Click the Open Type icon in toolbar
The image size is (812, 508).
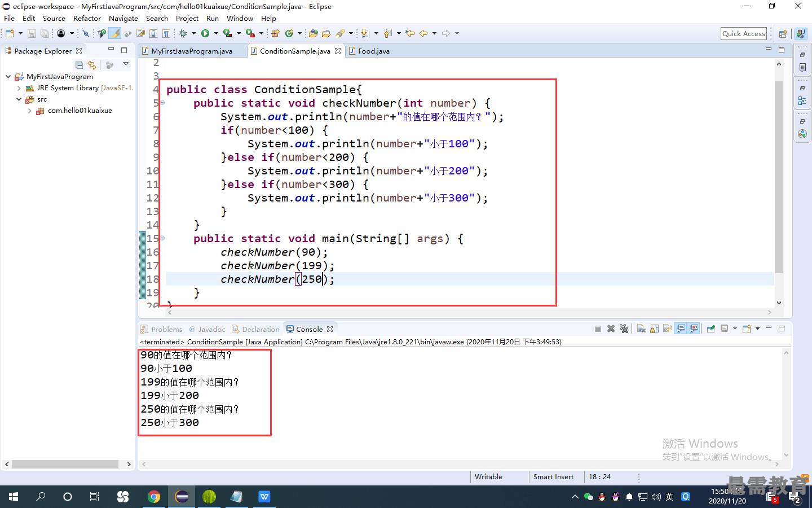pyautogui.click(x=313, y=33)
